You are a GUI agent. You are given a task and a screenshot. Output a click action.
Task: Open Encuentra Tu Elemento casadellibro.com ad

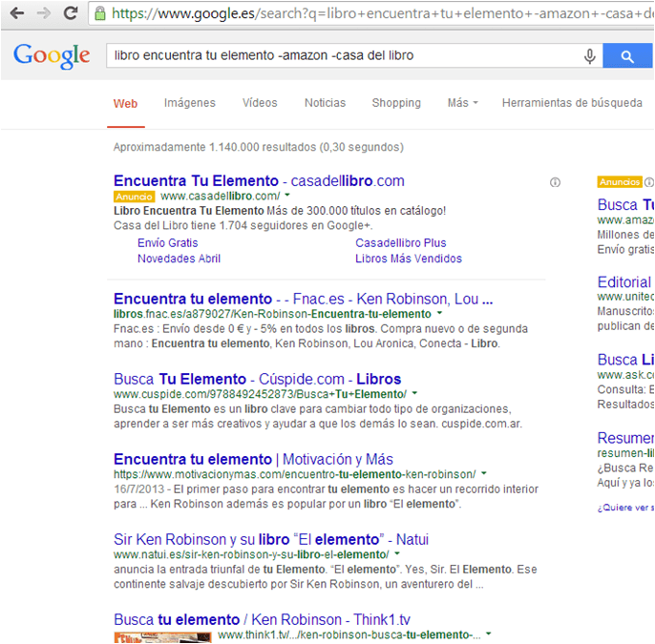[259, 181]
